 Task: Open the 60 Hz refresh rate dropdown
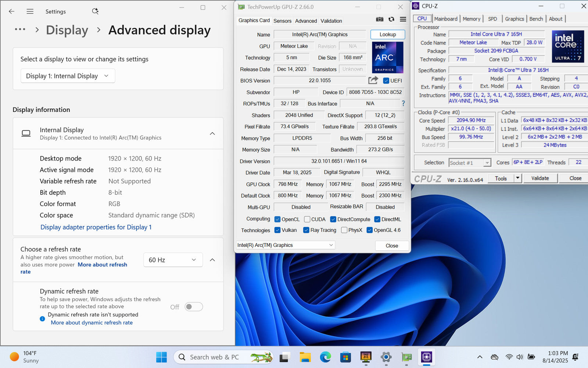click(x=173, y=260)
